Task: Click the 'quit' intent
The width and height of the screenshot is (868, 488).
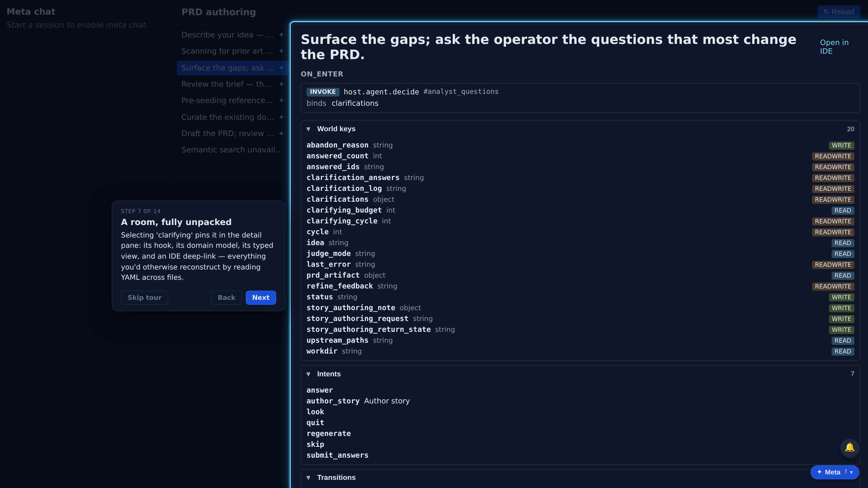Action: pyautogui.click(x=315, y=423)
